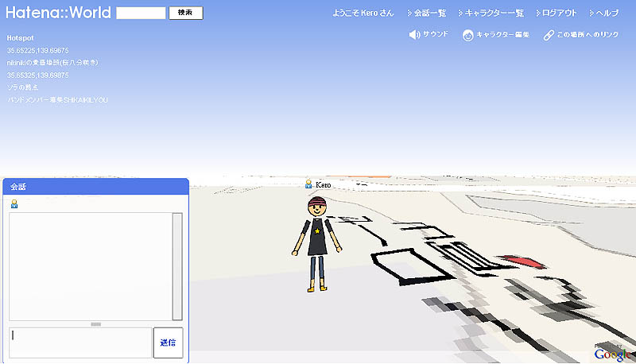Open character editor via the face icon
636x364 pixels.
[x=467, y=35]
